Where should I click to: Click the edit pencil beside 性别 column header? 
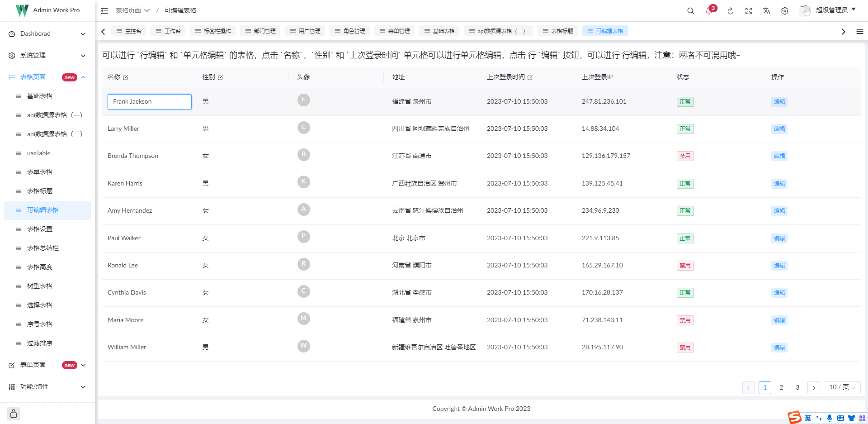click(x=221, y=77)
